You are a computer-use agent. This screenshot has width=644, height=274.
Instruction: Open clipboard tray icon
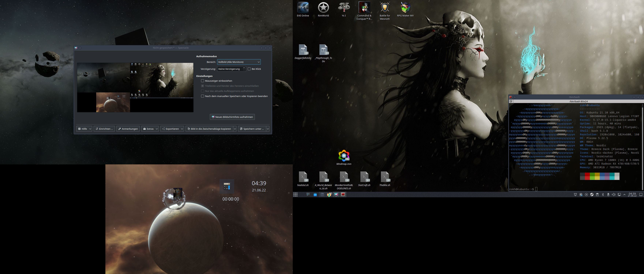(x=597, y=195)
